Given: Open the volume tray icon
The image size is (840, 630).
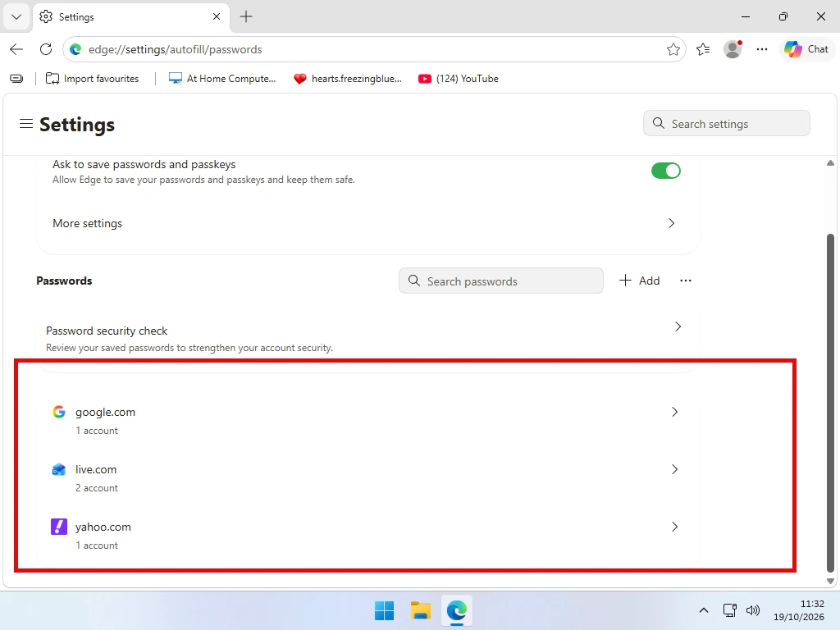Looking at the screenshot, I should 753,610.
